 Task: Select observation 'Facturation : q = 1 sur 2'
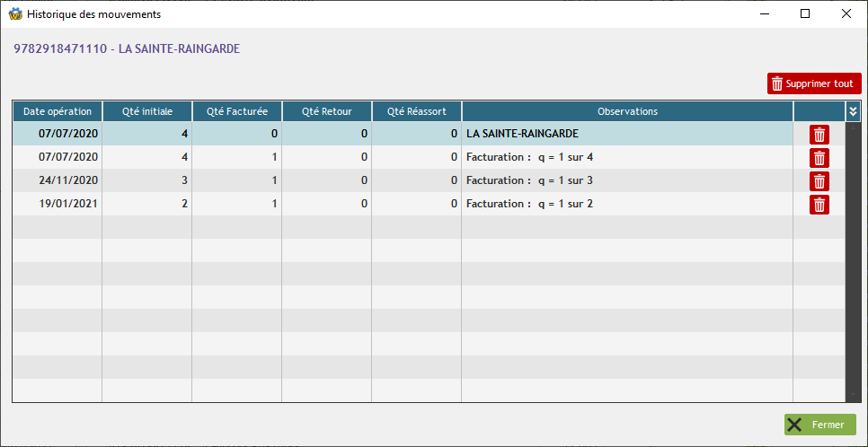[530, 204]
